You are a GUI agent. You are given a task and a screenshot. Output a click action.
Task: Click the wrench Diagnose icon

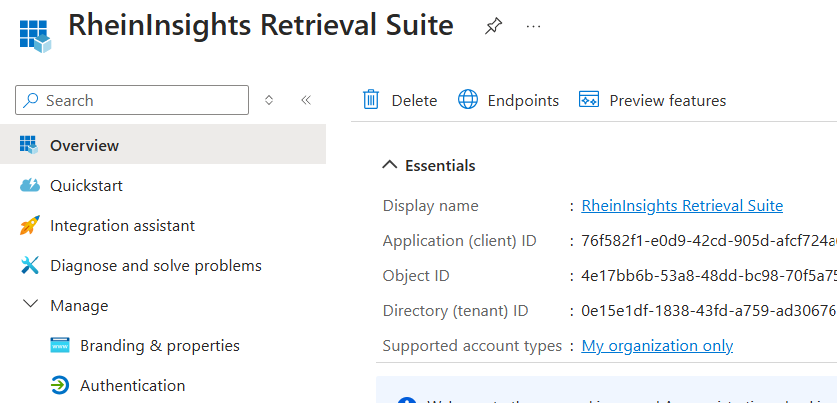click(29, 265)
